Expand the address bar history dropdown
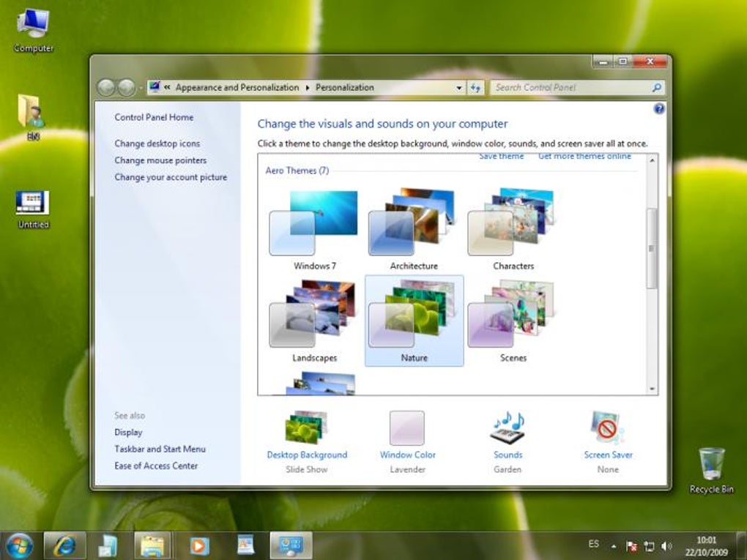Viewport: 747px width, 560px height. [458, 88]
